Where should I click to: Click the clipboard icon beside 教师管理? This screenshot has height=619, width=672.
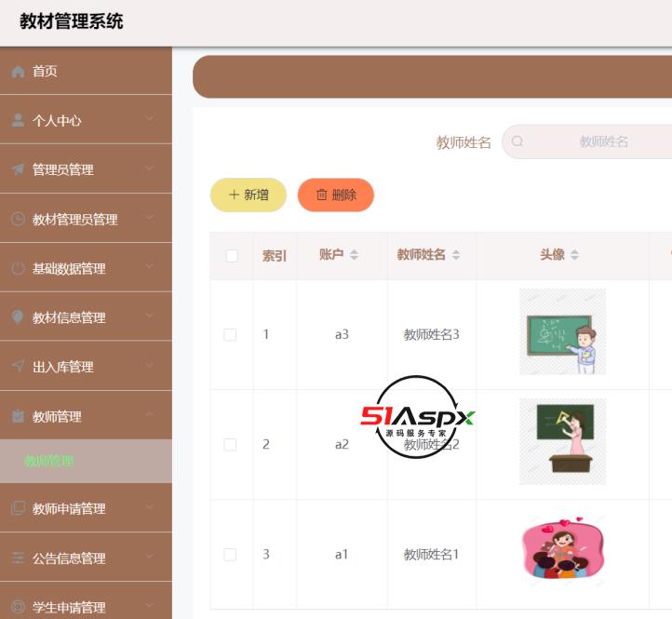(18, 416)
